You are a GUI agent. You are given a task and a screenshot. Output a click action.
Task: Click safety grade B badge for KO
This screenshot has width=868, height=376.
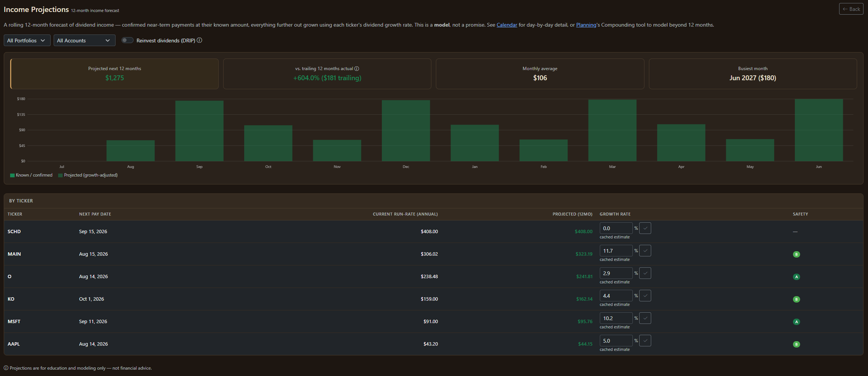tap(796, 299)
